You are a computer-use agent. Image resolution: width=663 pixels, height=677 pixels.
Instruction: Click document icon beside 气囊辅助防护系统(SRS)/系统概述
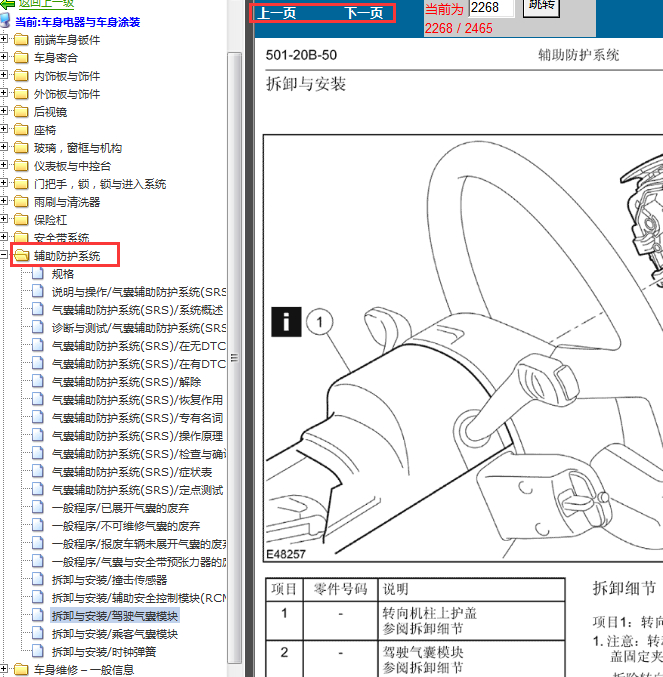point(38,309)
